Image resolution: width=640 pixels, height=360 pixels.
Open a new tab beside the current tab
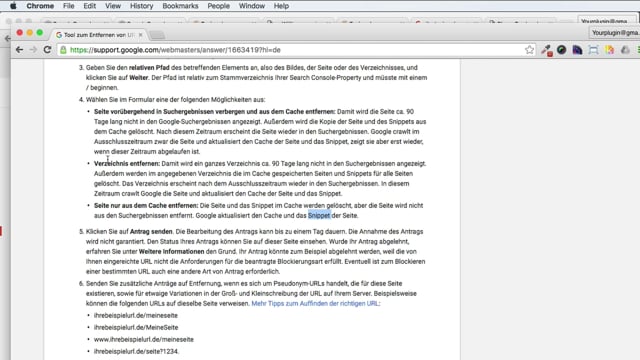157,36
